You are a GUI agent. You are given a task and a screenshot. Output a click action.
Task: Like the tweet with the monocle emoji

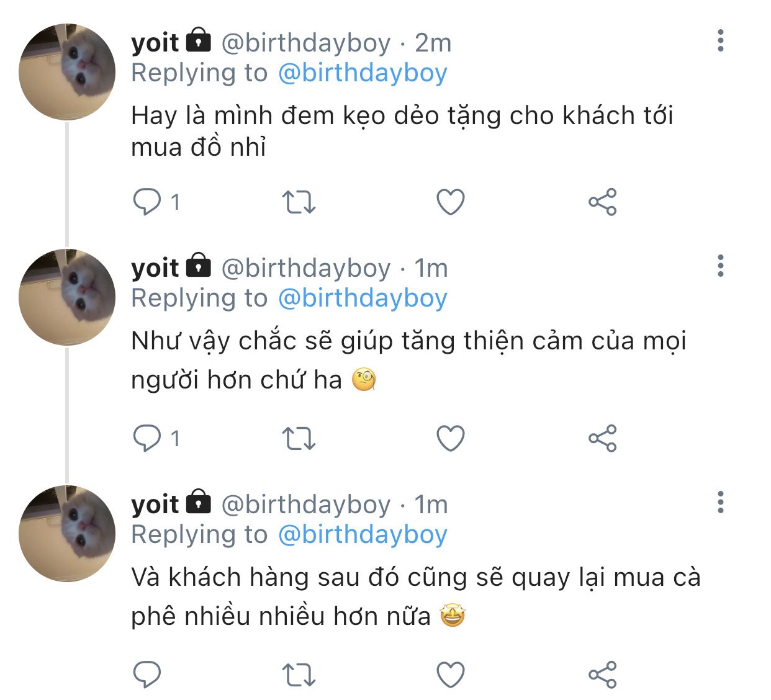451,439
